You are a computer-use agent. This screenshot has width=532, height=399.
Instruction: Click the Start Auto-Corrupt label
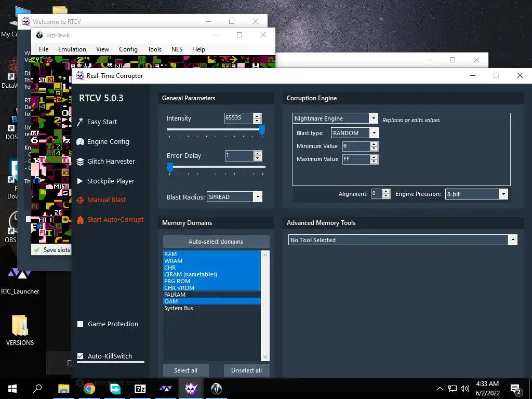coord(115,220)
